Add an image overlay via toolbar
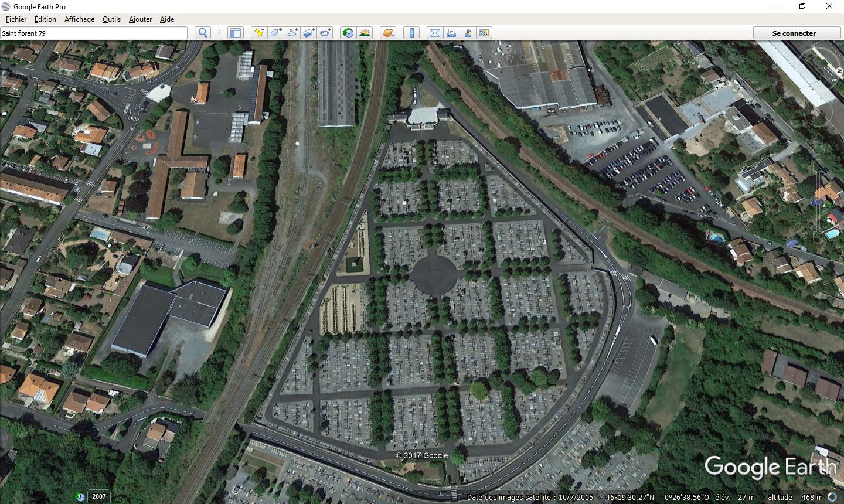Screen dimensions: 844x504 pos(309,33)
